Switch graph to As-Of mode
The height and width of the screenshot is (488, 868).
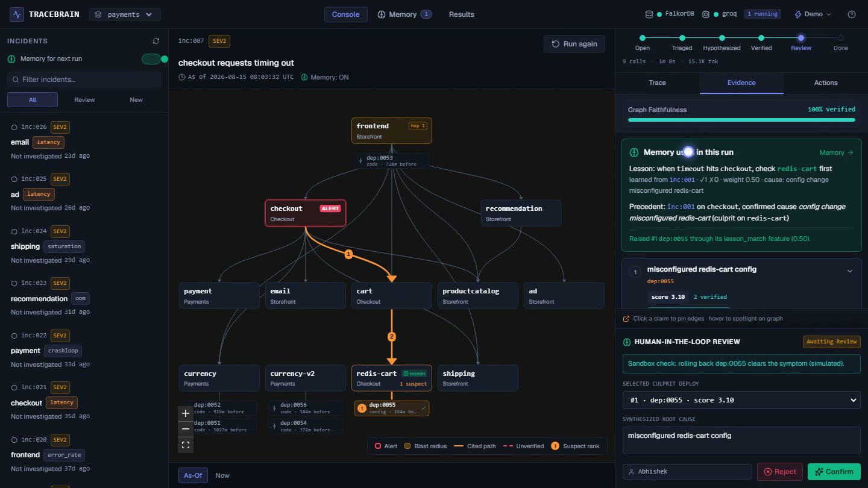point(193,475)
